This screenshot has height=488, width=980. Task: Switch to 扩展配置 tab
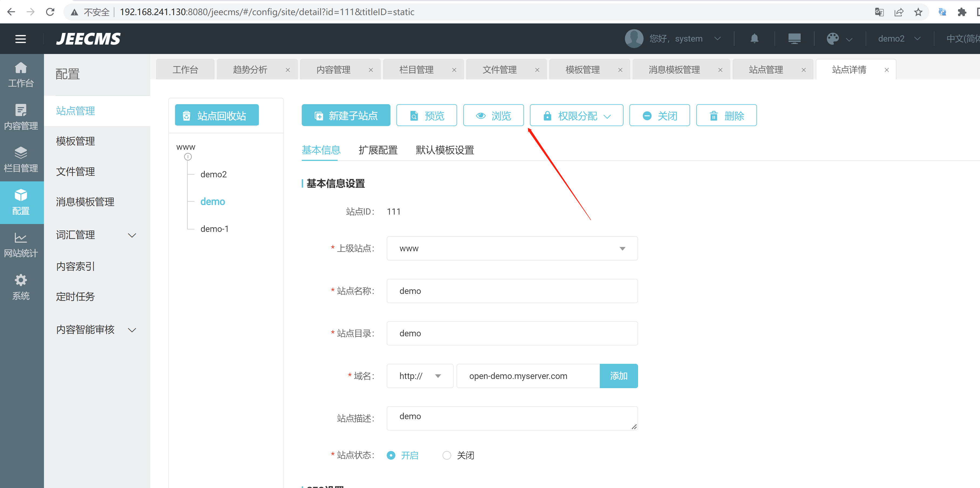click(378, 150)
